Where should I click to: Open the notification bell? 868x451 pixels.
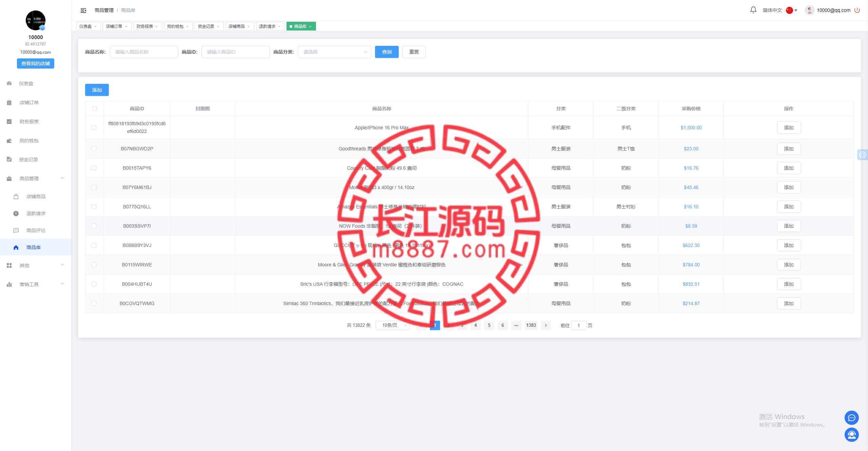coord(753,10)
